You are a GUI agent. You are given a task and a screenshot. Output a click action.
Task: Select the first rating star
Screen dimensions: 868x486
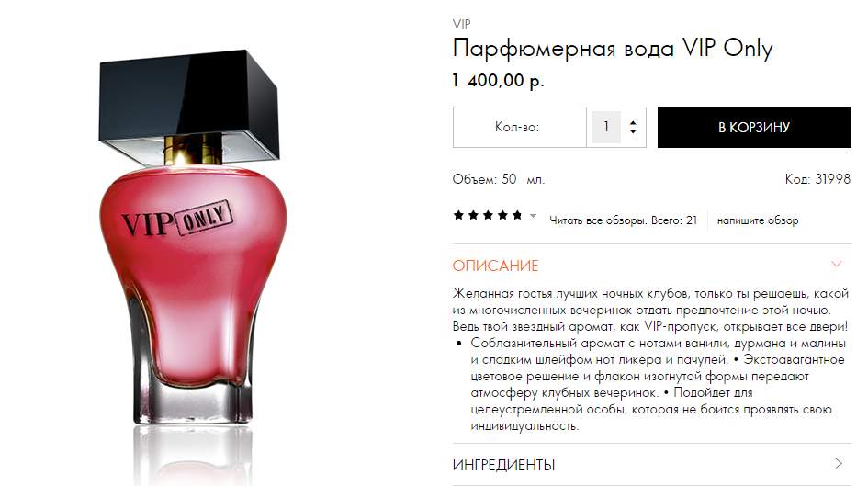coord(458,215)
